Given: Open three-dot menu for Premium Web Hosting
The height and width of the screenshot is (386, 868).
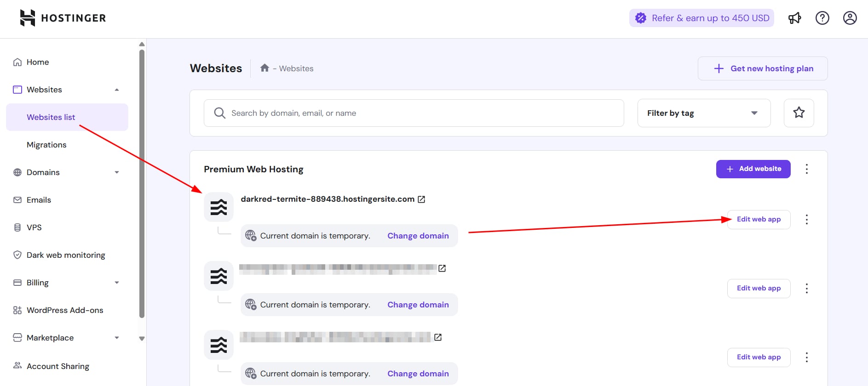Looking at the screenshot, I should click(x=806, y=169).
